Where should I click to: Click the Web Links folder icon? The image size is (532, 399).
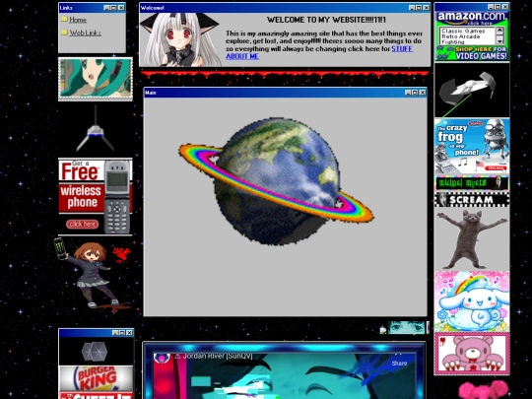64,33
